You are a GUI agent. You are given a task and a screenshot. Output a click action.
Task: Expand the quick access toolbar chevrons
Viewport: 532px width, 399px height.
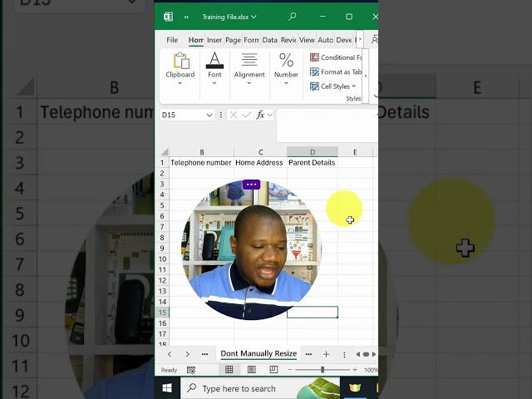coord(186,17)
